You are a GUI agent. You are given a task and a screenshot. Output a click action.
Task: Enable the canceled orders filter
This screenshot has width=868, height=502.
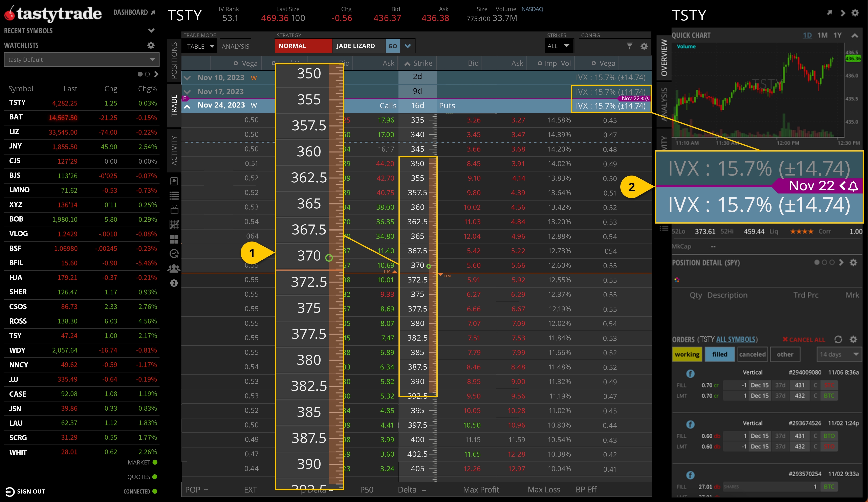point(753,354)
